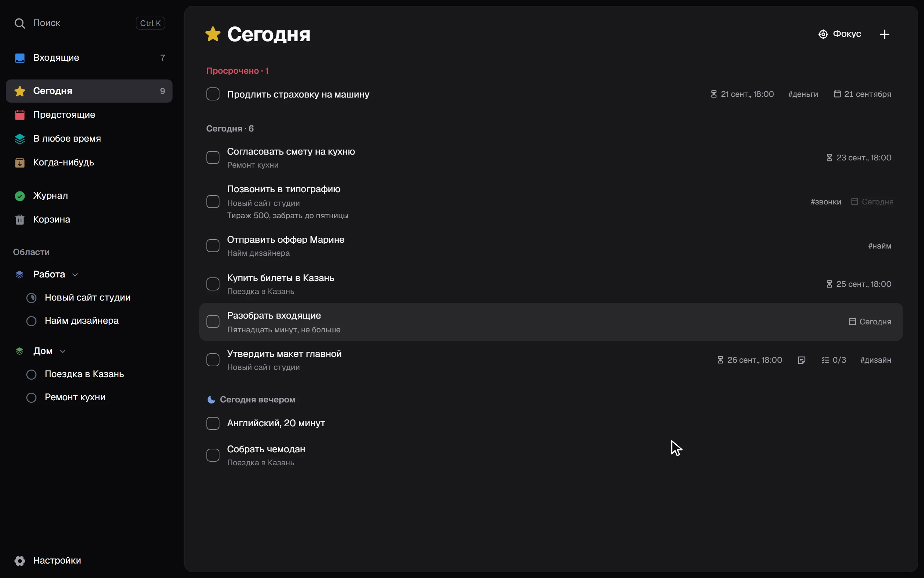Image resolution: width=924 pixels, height=578 pixels.
Task: Click notes icon on Утвердить макет главной
Action: coord(801,360)
